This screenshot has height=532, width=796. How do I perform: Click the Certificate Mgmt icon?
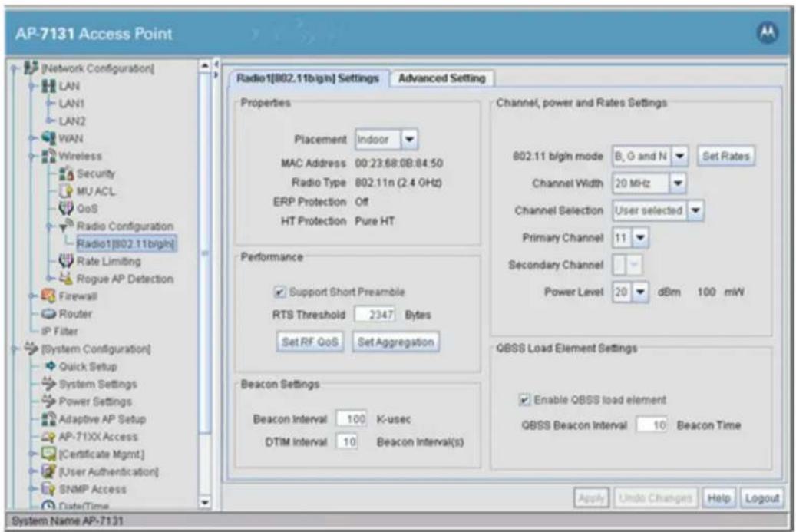48,454
